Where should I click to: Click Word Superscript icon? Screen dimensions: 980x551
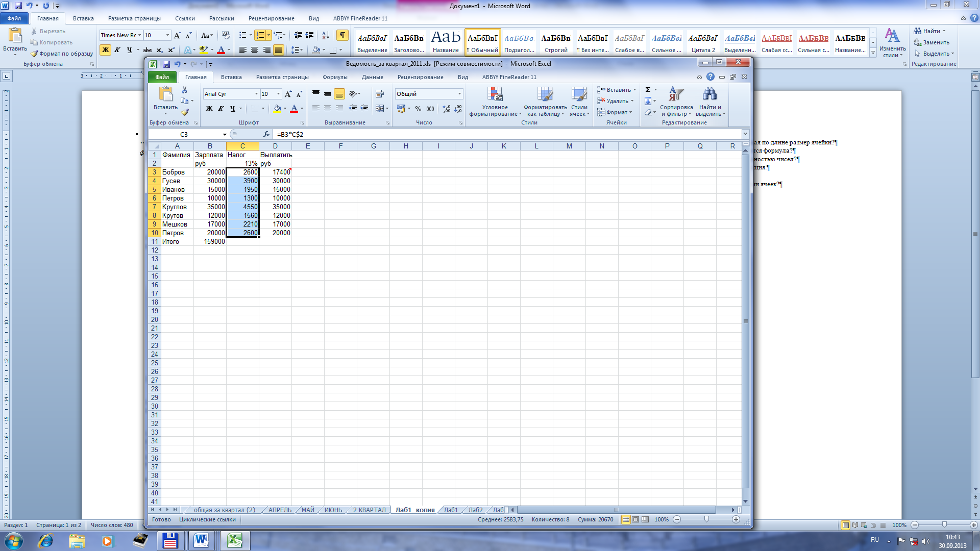(x=171, y=50)
